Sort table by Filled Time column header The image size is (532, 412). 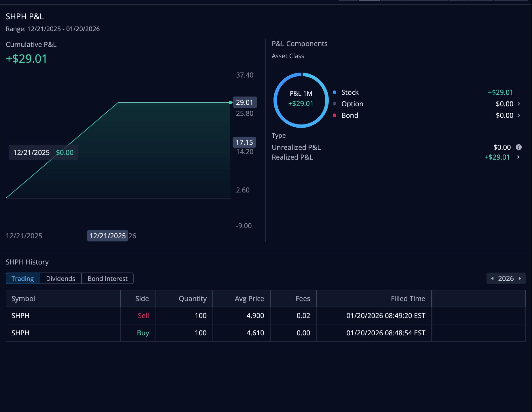(408, 298)
